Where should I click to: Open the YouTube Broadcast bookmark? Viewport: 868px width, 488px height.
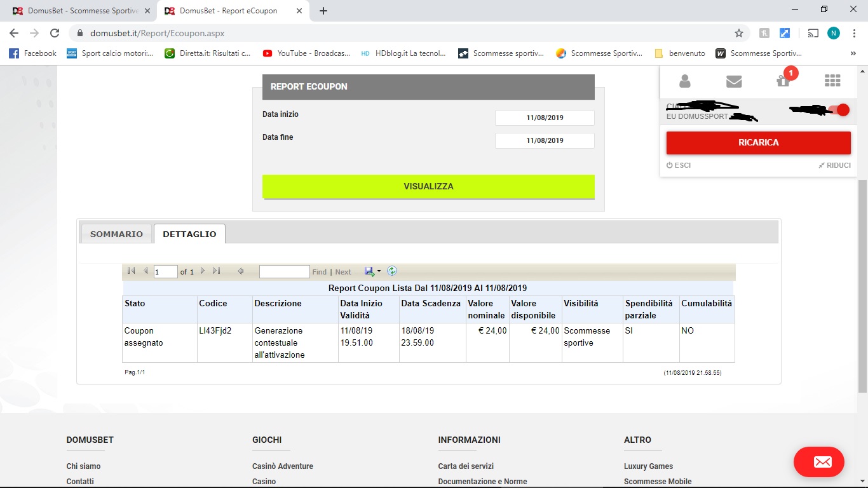[x=306, y=53]
